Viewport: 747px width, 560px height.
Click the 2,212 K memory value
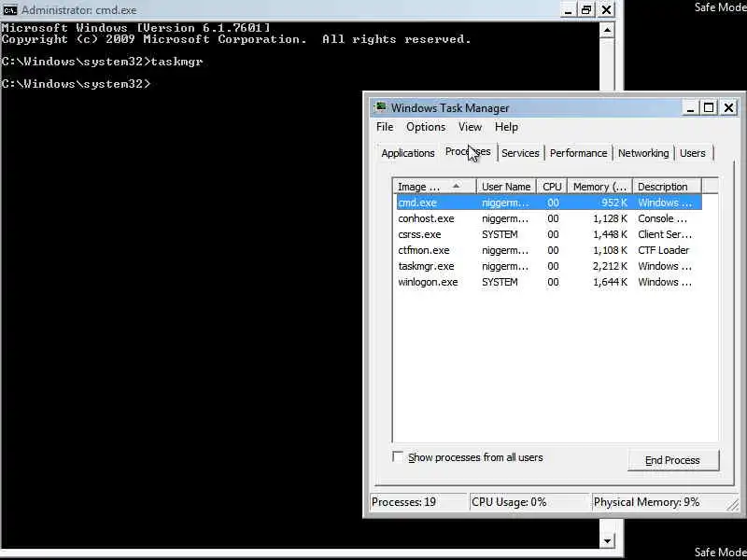[611, 266]
